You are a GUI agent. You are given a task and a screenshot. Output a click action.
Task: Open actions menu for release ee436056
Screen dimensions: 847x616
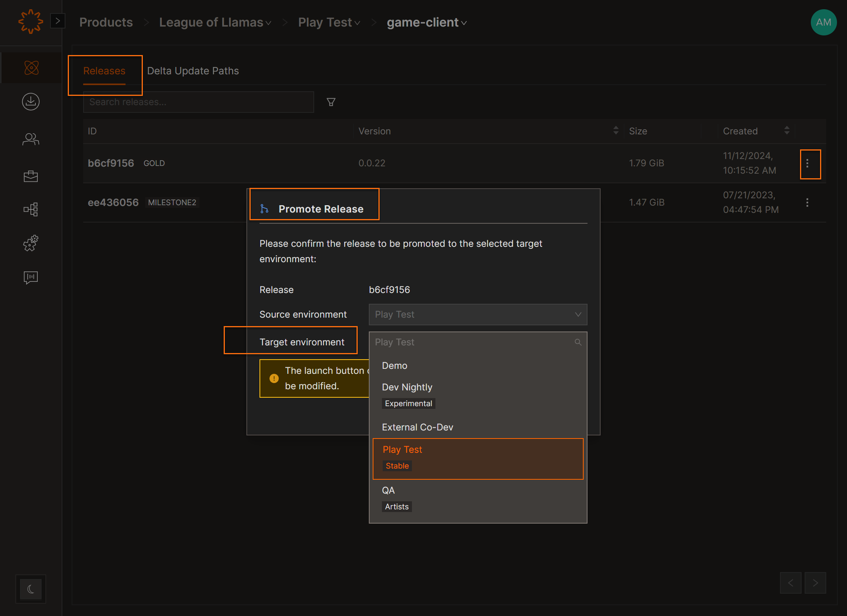click(807, 203)
